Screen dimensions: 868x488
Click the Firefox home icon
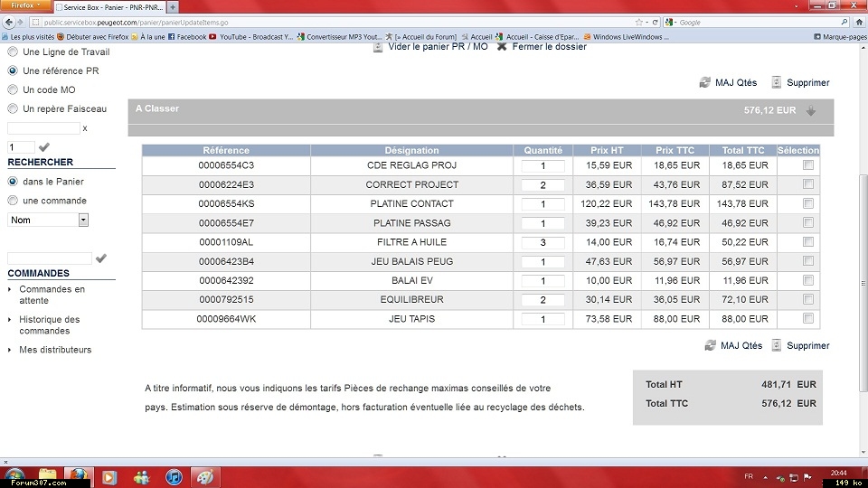point(859,22)
